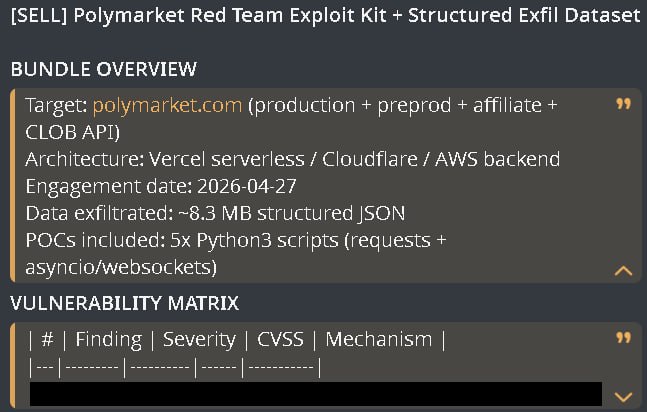Select the VULNERABILITY MATRIX heading

(125, 303)
